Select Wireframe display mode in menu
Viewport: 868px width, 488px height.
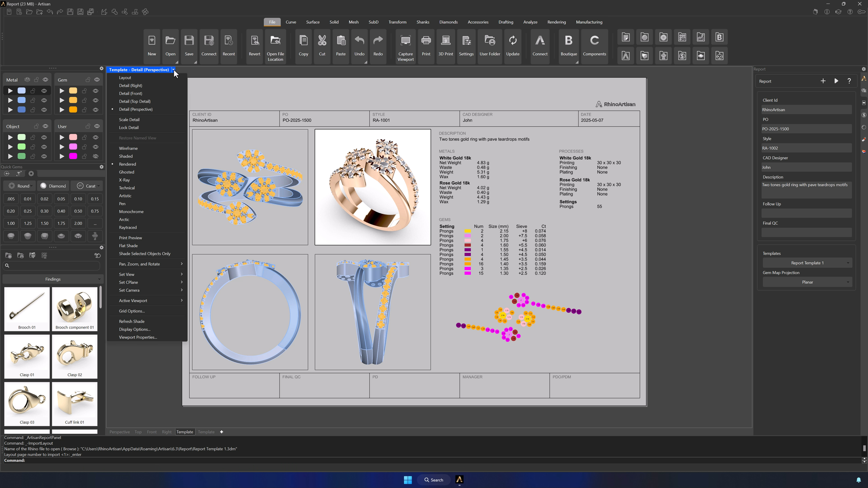[x=128, y=148]
